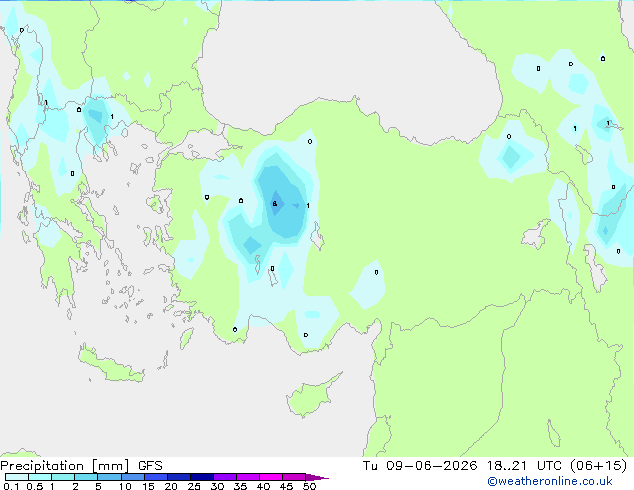Click the '8' precipitation value over western Turkey
The width and height of the screenshot is (634, 490).
[x=275, y=203]
